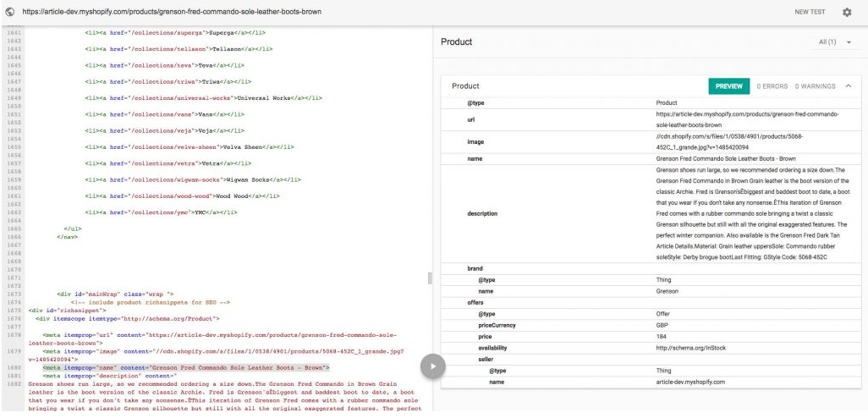The width and height of the screenshot is (868, 418).
Task: Select the 0 WARNINGS label
Action: click(815, 86)
